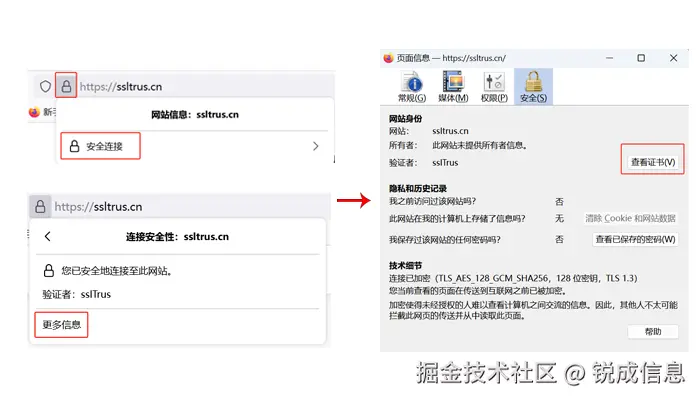Click the TLS_AES_128_GCM_SHA256 technical details line

pyautogui.click(x=513, y=278)
